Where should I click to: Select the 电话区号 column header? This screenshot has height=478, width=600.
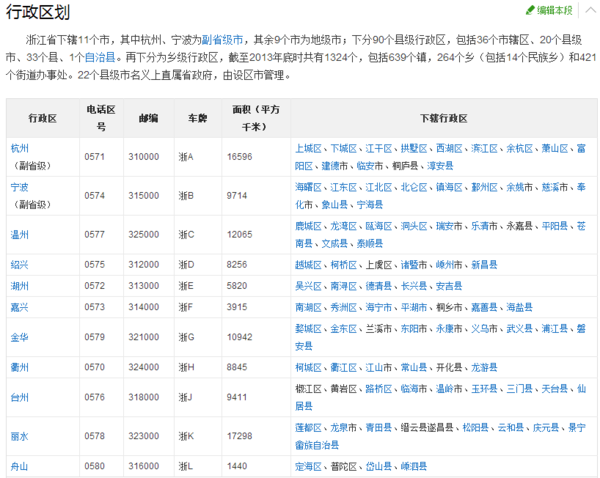pos(101,118)
